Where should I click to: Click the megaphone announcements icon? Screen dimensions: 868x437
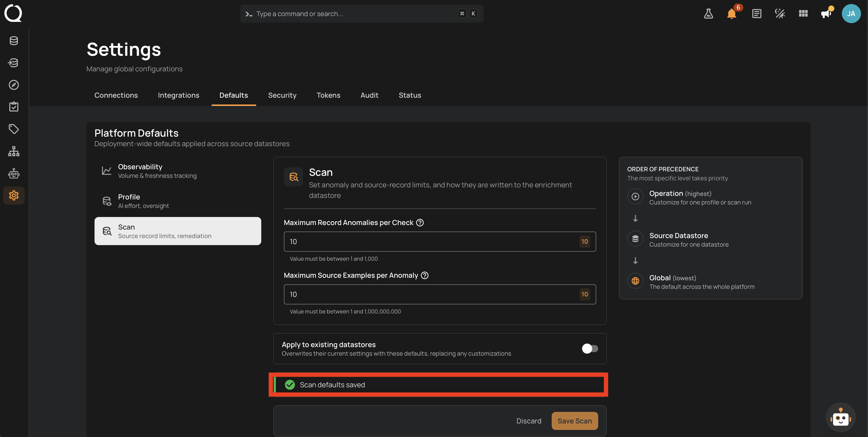pos(826,14)
